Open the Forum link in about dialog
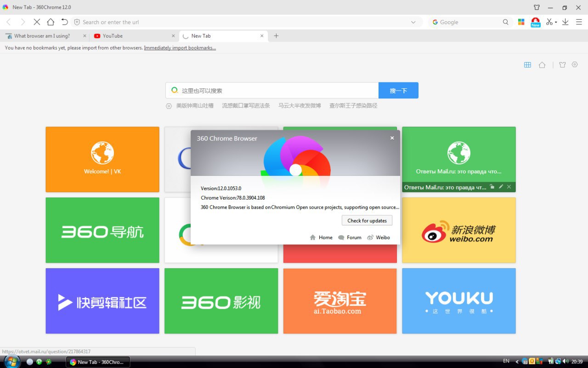This screenshot has width=588, height=368. click(x=350, y=237)
